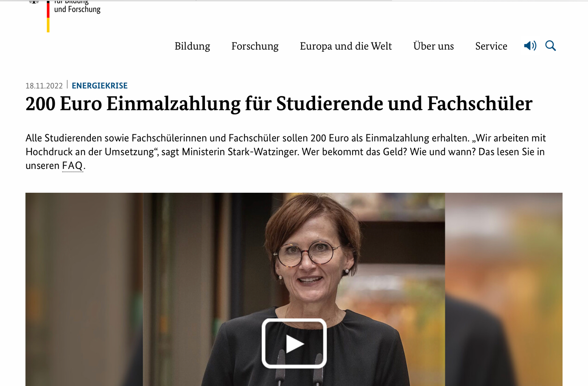The image size is (588, 386).
Task: Expand the Über uns navigation item
Action: [434, 46]
